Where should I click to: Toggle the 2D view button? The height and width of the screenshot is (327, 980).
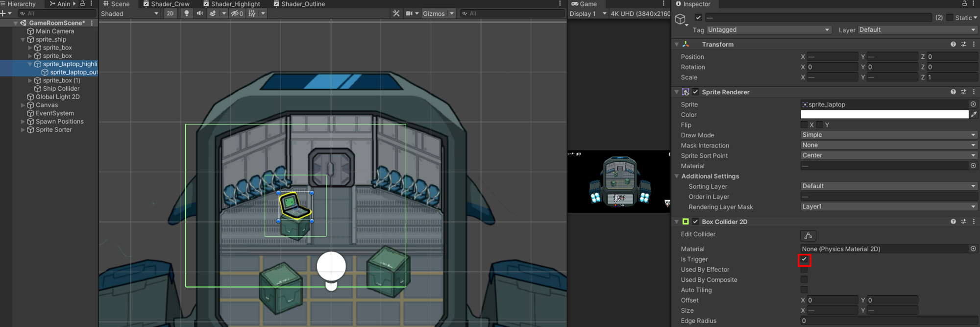[170, 14]
